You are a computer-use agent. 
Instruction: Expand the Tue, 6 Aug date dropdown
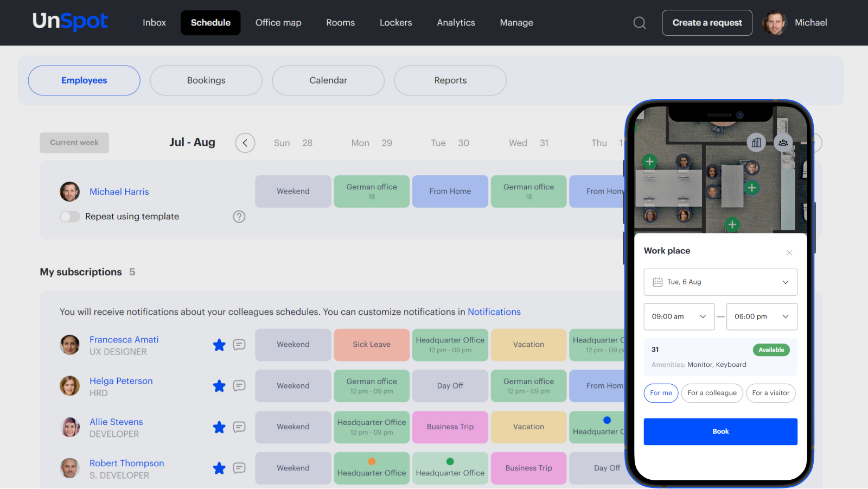pyautogui.click(x=720, y=282)
